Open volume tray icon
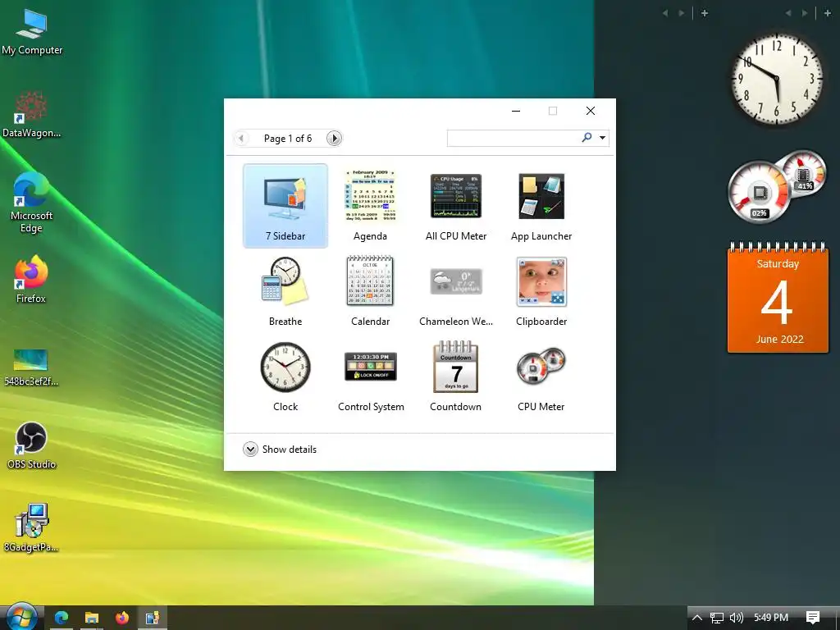Image resolution: width=840 pixels, height=630 pixels. [737, 618]
